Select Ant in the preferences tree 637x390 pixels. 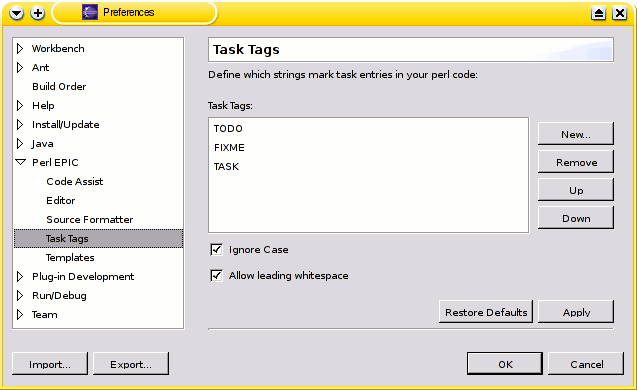point(41,67)
